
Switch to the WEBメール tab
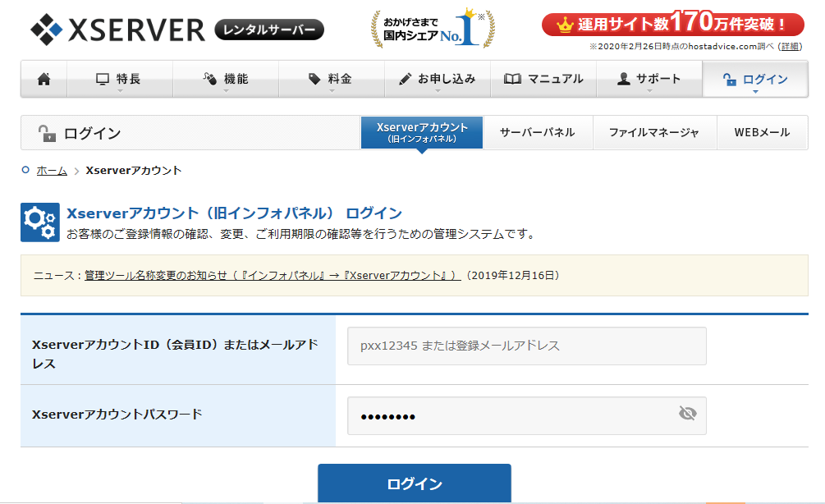pyautogui.click(x=762, y=133)
